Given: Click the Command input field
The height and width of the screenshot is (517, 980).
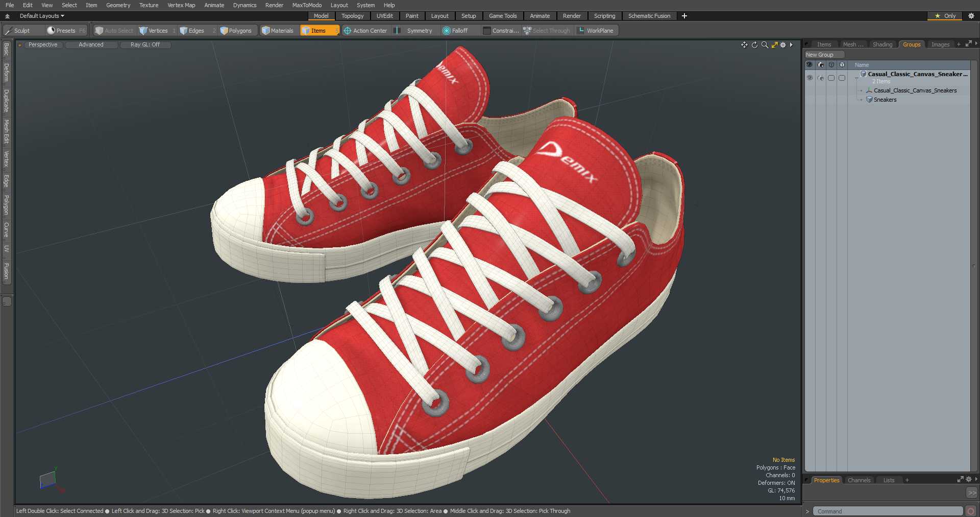Looking at the screenshot, I should 888,511.
